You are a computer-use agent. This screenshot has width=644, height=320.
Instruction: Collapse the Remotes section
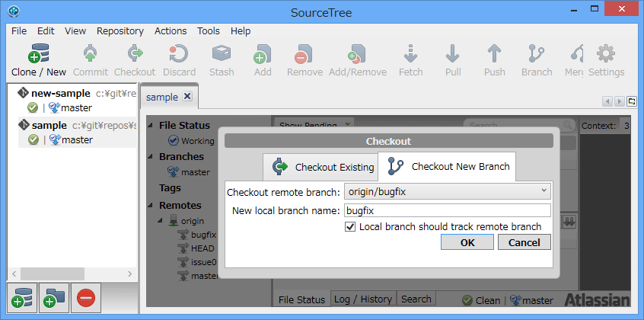pos(151,205)
